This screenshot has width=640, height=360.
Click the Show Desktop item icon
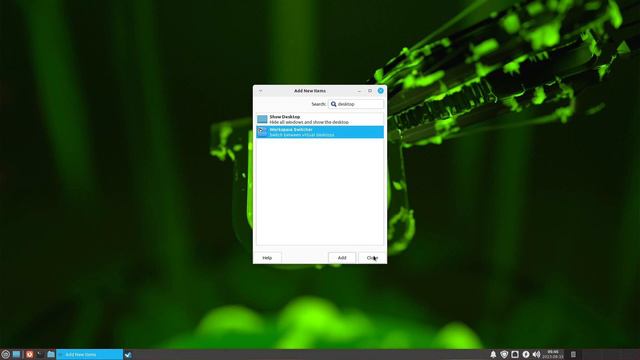262,119
